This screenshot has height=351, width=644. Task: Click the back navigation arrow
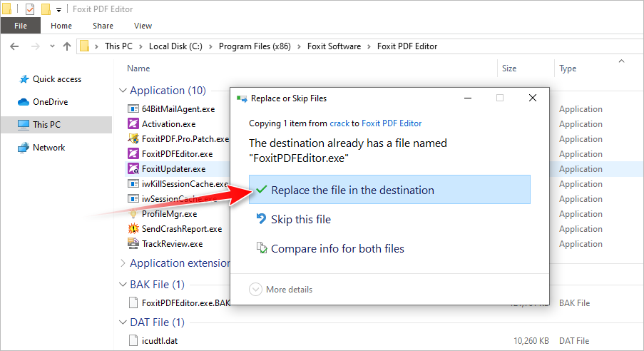click(15, 46)
